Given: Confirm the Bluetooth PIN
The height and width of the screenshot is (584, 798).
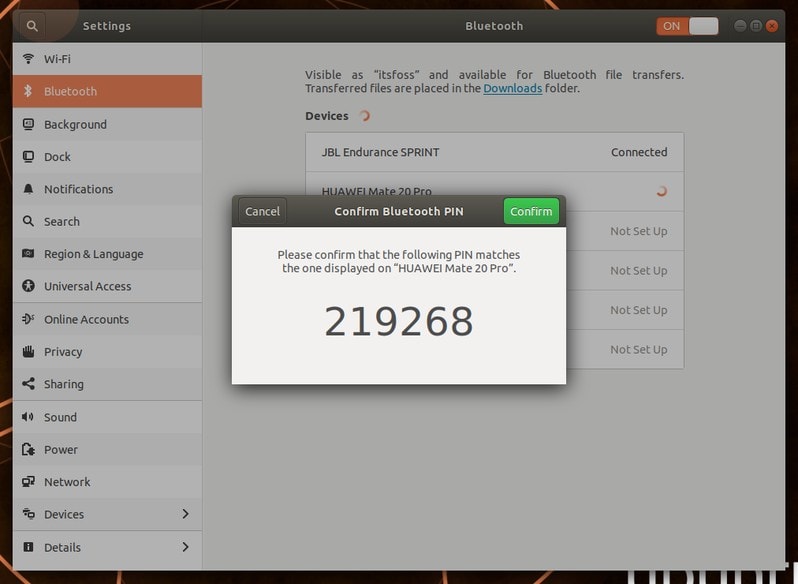Looking at the screenshot, I should click(x=531, y=211).
